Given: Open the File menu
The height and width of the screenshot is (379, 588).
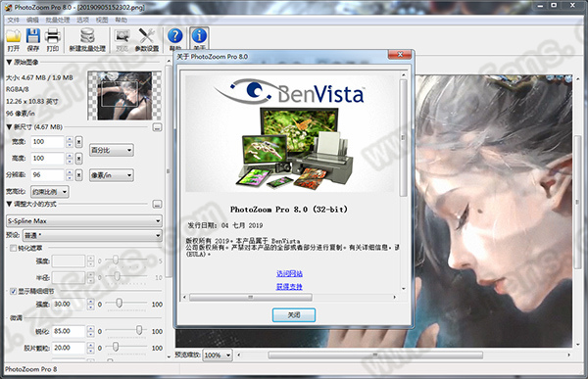Looking at the screenshot, I should 13,20.
